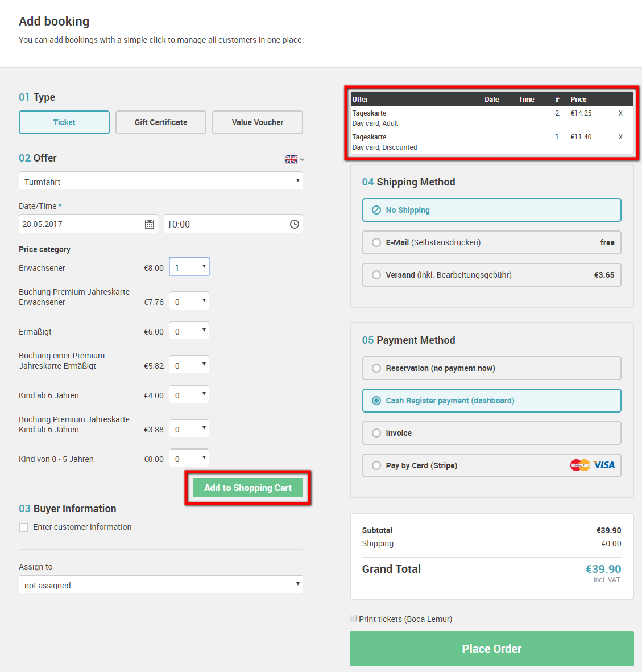Expand the Erwachsener quantity dropdown
Screen dimensions: 642x672
tap(189, 266)
